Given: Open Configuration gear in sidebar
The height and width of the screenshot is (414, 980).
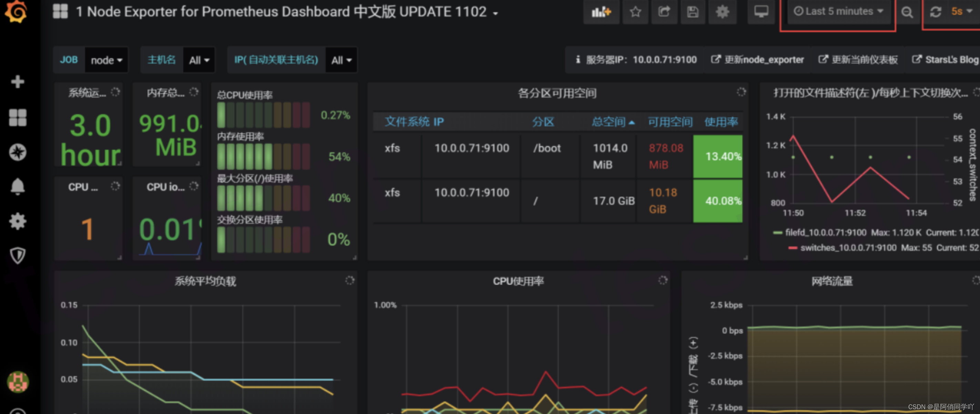Looking at the screenshot, I should 18,221.
